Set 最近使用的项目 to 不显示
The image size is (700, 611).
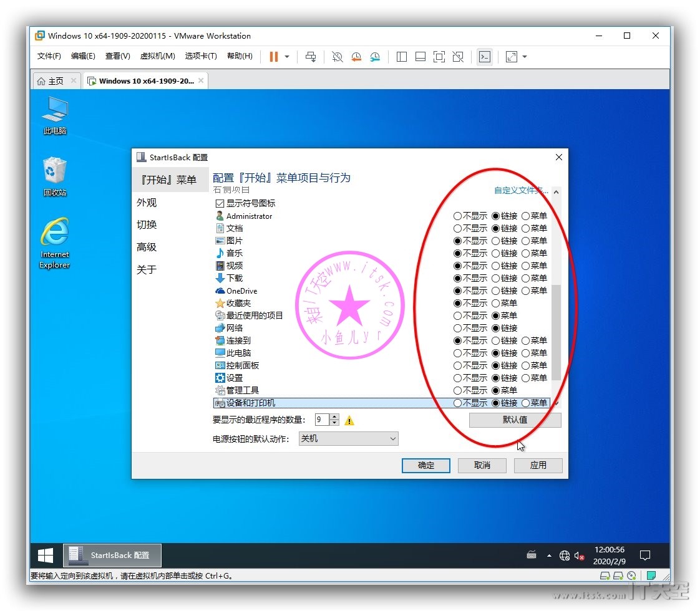pyautogui.click(x=457, y=315)
